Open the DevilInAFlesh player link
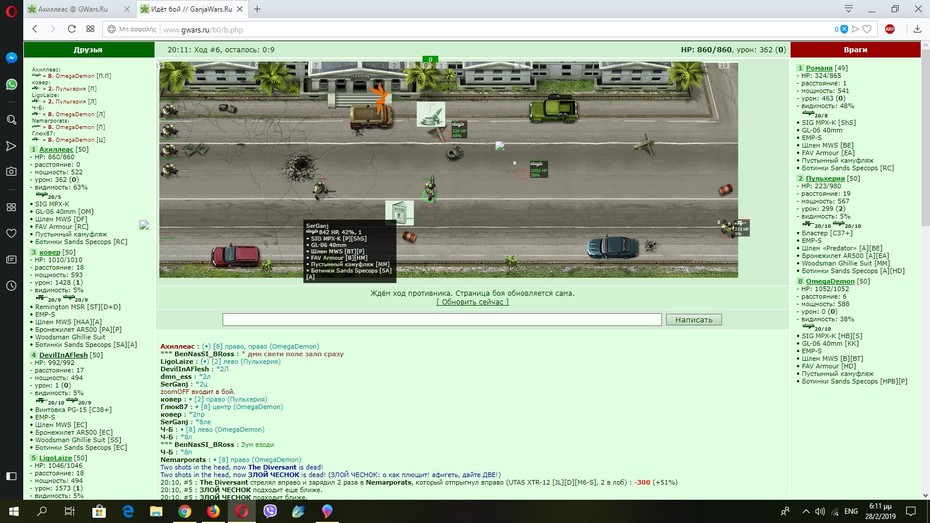The image size is (930, 523). pos(63,355)
